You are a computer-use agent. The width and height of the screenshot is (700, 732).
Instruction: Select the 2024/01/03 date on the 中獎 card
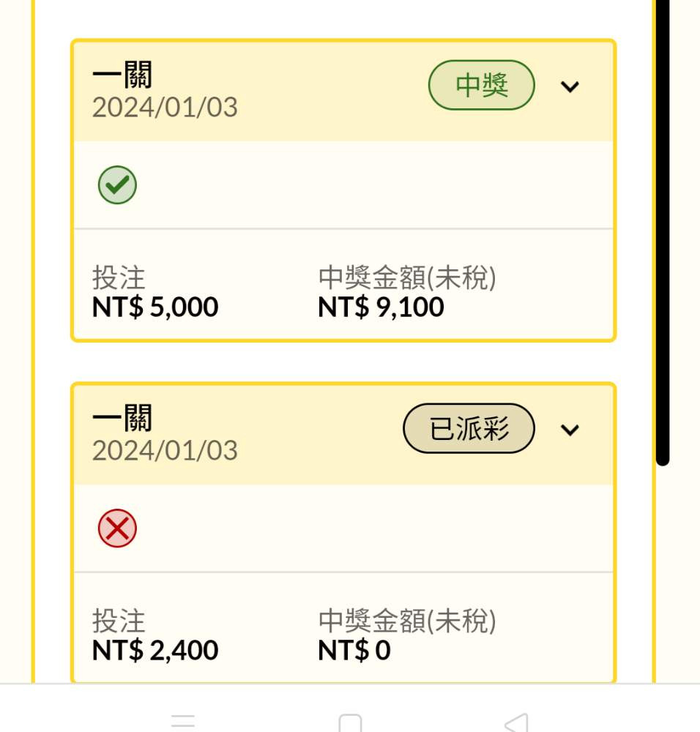pyautogui.click(x=165, y=108)
